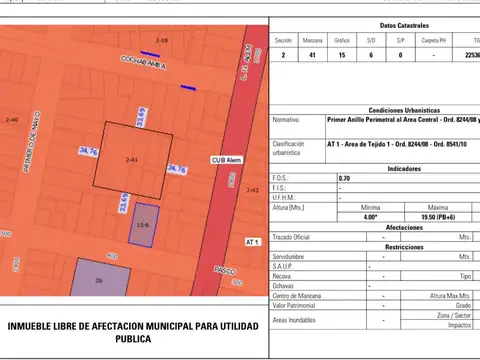This screenshot has width=480, height=360.
Task: Select the 'Manzana' column header
Action: coord(312,40)
